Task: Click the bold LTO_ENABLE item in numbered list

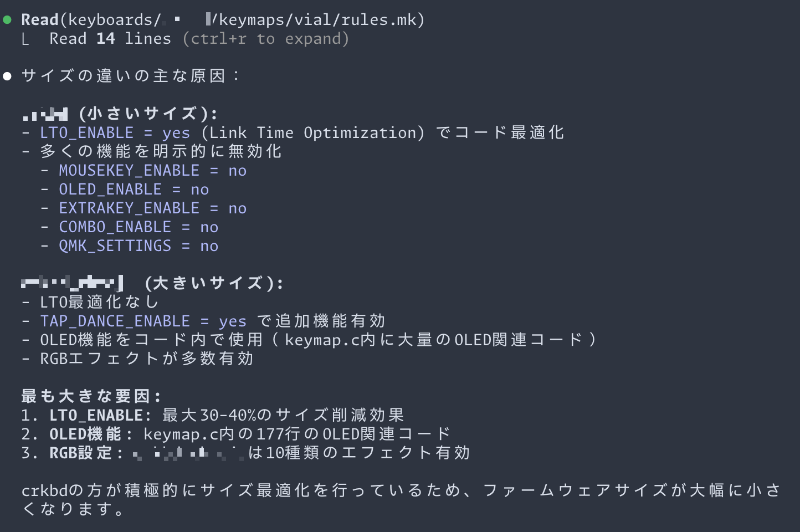Action: click(x=101, y=416)
